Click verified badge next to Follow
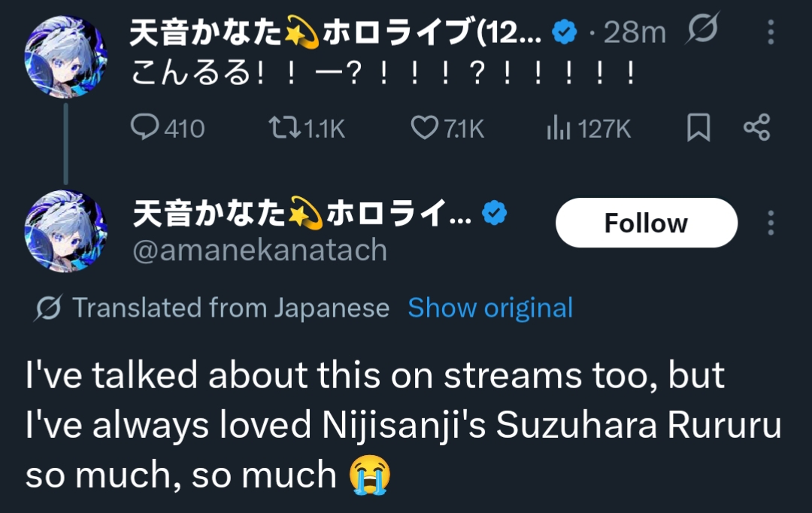The width and height of the screenshot is (812, 513). pos(494,215)
